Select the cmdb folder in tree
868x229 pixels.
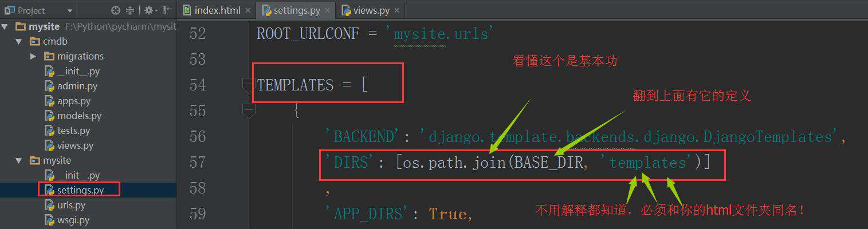[x=56, y=41]
